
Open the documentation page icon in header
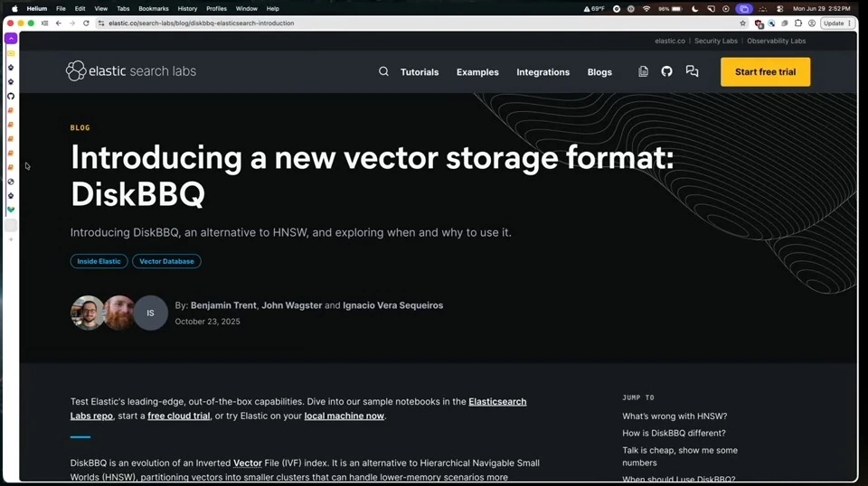pos(643,71)
